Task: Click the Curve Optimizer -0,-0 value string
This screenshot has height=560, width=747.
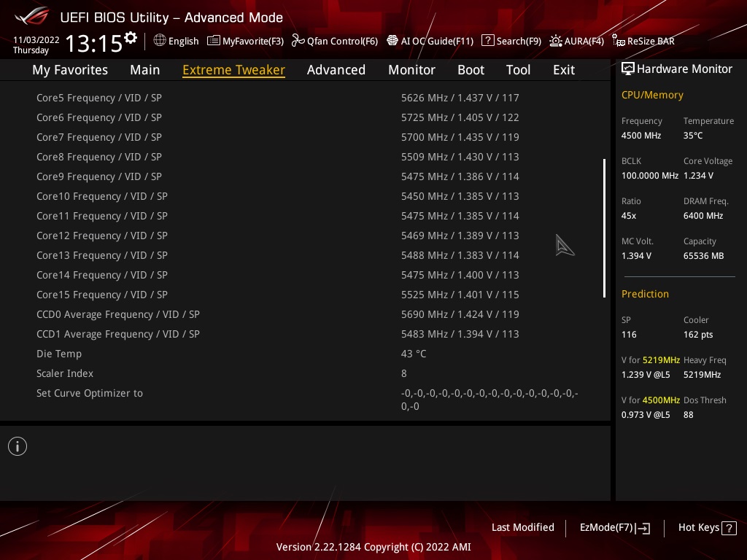Action: (489, 400)
